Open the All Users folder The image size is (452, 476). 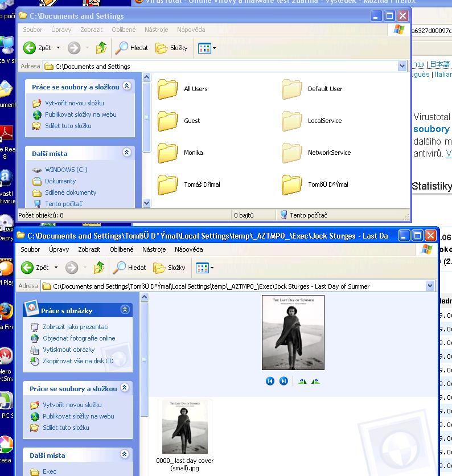[169, 89]
